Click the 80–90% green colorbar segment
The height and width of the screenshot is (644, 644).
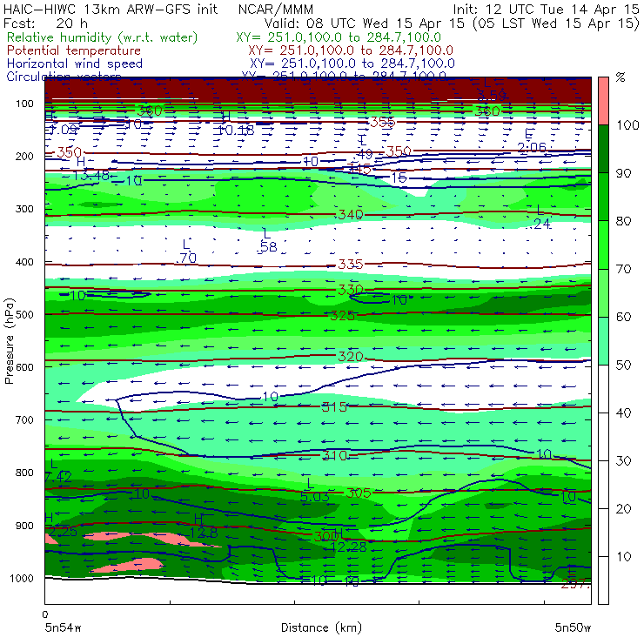(603, 197)
